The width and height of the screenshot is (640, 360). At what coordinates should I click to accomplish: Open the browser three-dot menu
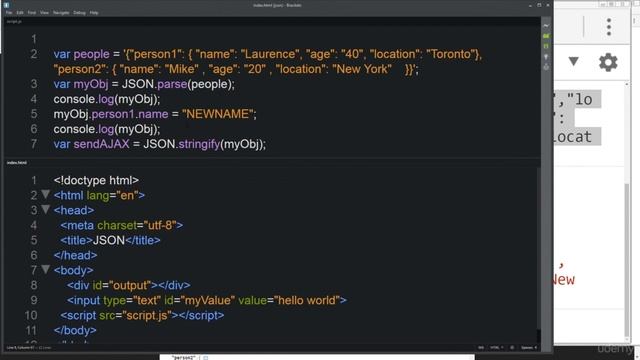click(x=609, y=27)
